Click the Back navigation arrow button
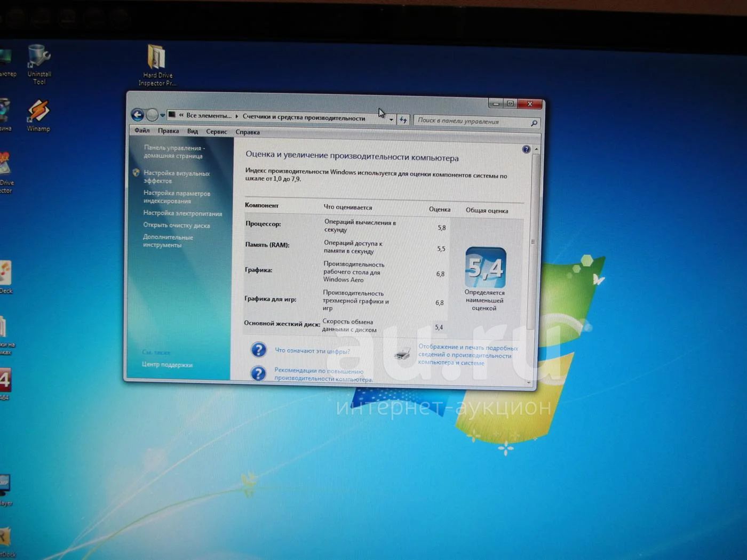747x560 pixels. (138, 115)
